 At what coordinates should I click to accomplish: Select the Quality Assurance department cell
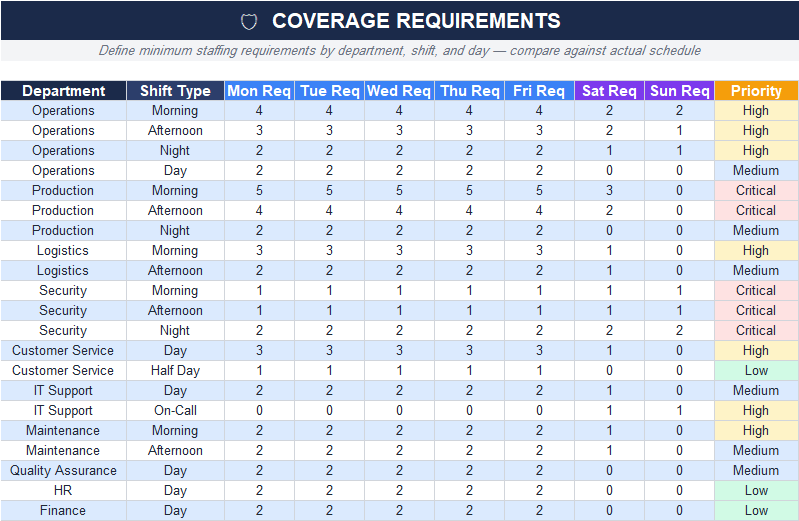63,471
